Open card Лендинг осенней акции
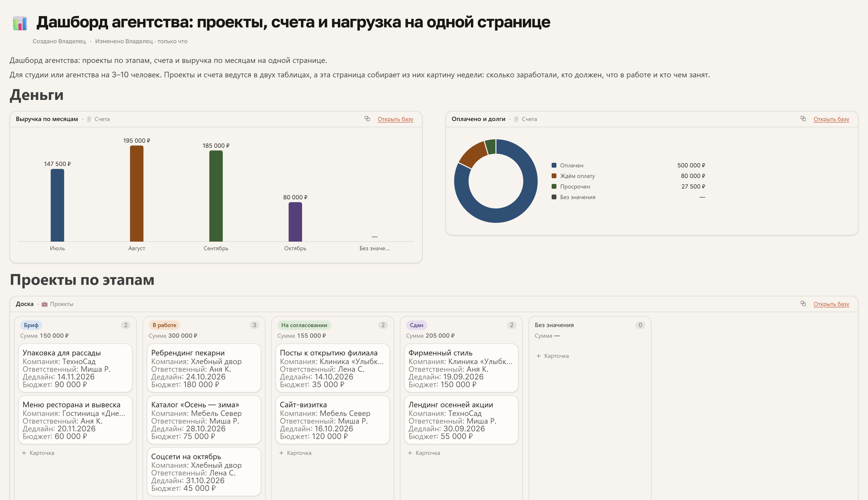 tap(461, 420)
